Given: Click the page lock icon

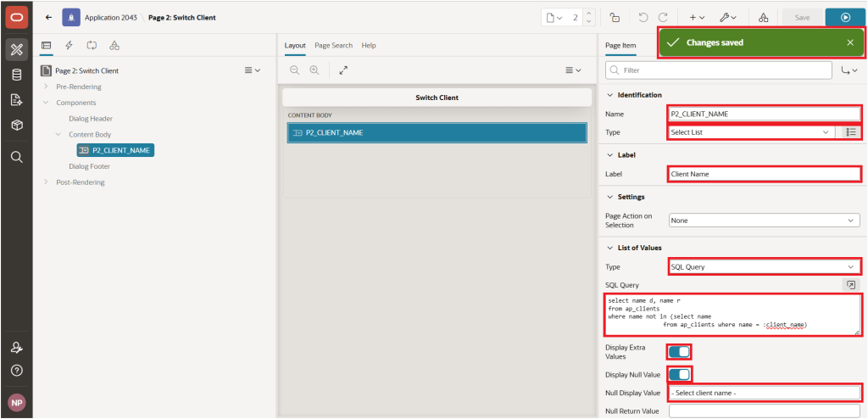Looking at the screenshot, I should pyautogui.click(x=615, y=18).
